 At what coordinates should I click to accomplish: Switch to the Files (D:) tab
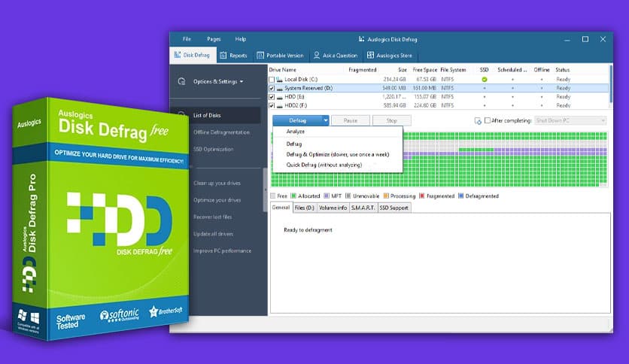coord(305,208)
